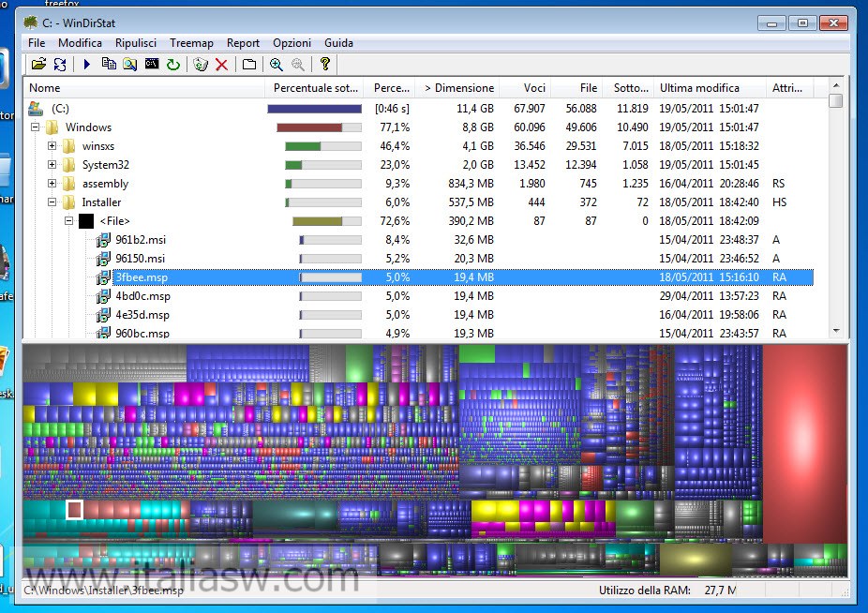
Task: Click the blue play arrow Open item icon
Action: (87, 65)
